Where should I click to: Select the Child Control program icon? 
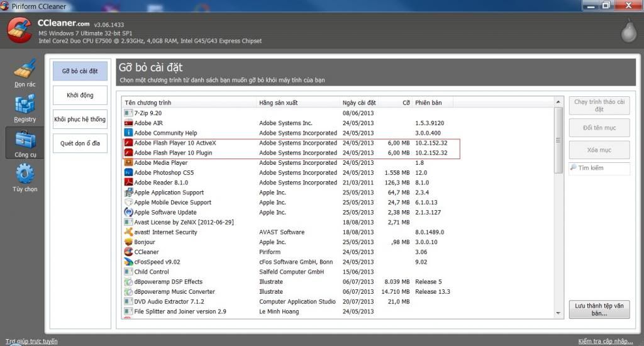tap(128, 272)
